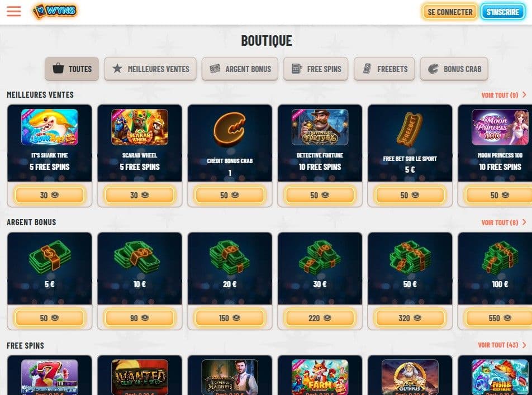Image resolution: width=532 pixels, height=395 pixels.
Task: Expand Voir Tout (8) for Argent Bonus
Action: tap(503, 222)
